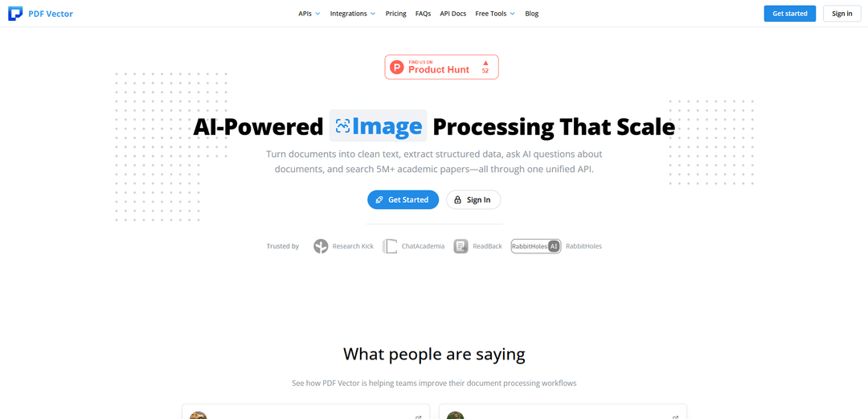The width and height of the screenshot is (868, 419).
Task: Click the image scan icon in headline
Action: (x=342, y=125)
